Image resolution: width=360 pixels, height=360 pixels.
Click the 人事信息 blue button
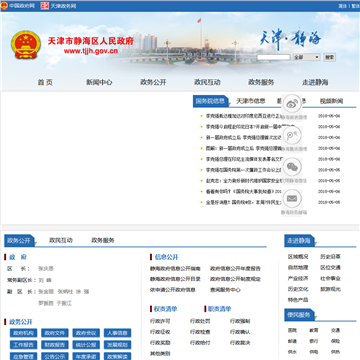(x=117, y=333)
